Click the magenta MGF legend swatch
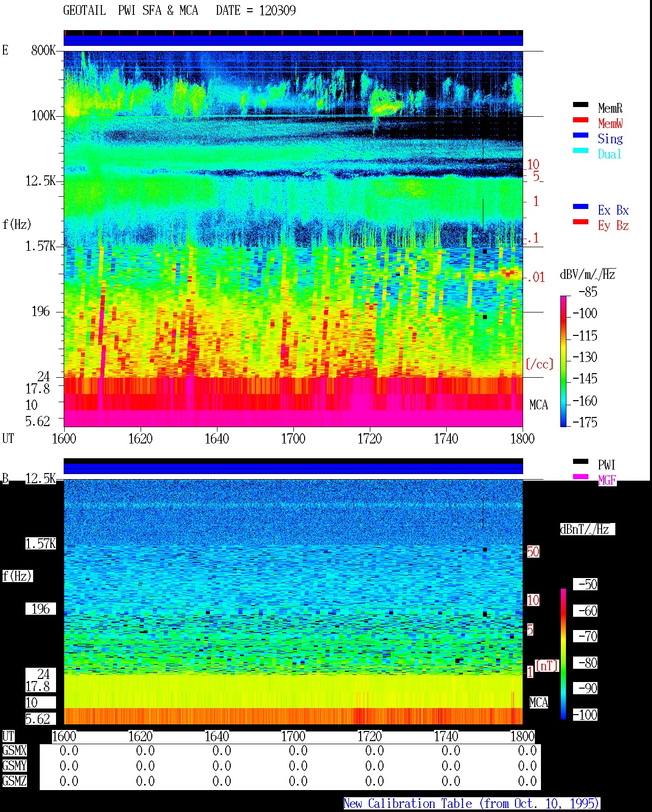The image size is (652, 812). tap(581, 477)
